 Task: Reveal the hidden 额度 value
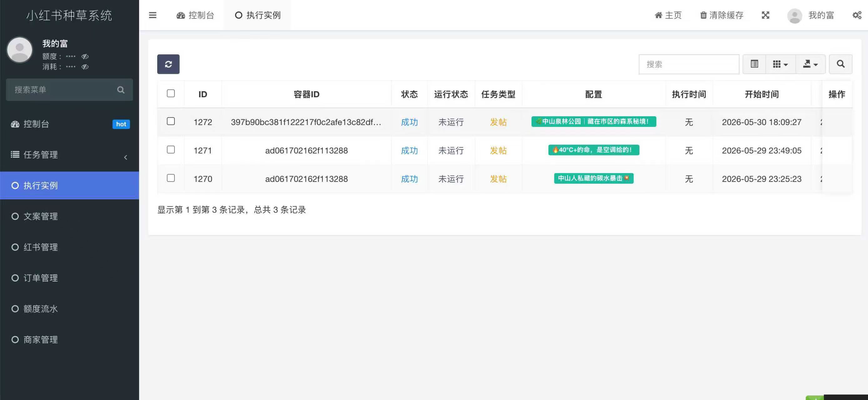coord(85,56)
